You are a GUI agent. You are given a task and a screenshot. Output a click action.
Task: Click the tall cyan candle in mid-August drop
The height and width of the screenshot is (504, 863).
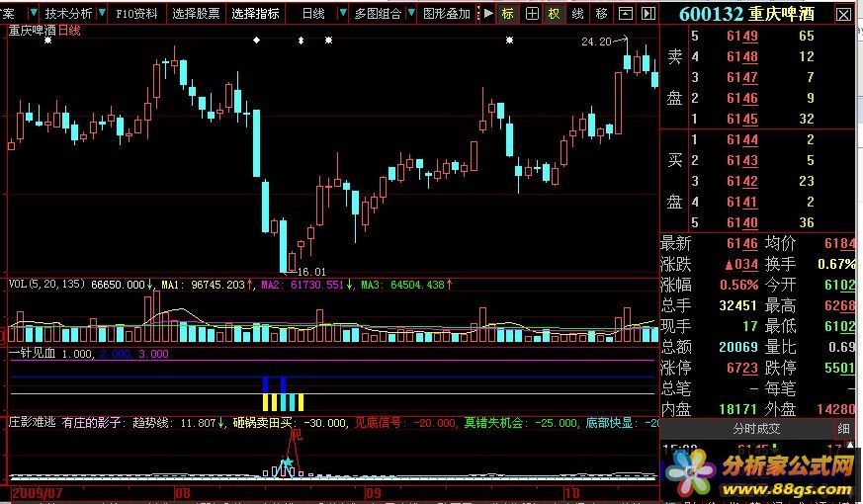pos(256,143)
